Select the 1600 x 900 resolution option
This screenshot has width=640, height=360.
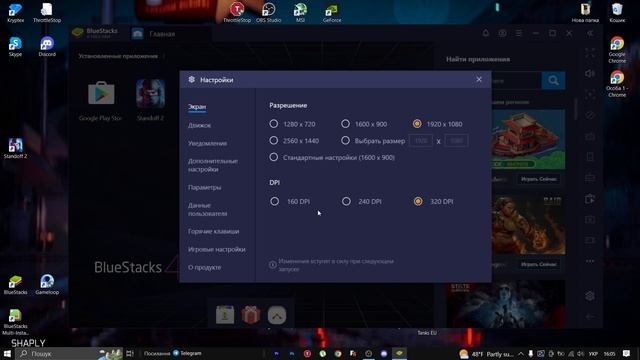tap(345, 124)
